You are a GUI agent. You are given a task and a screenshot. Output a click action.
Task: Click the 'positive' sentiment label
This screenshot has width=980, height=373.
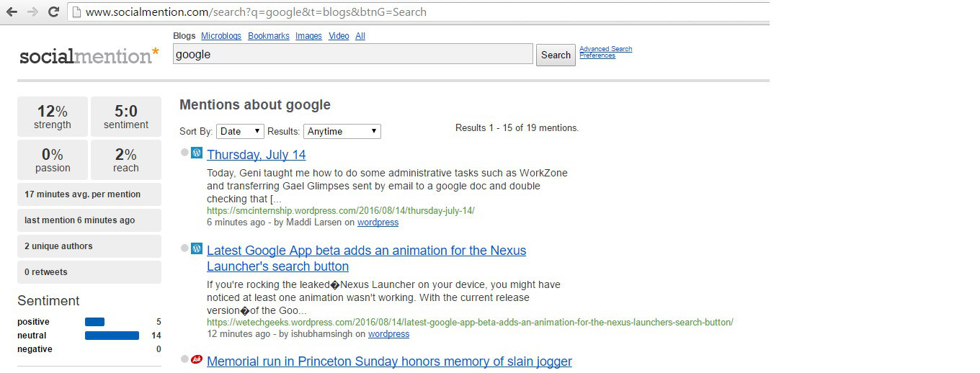pyautogui.click(x=33, y=322)
